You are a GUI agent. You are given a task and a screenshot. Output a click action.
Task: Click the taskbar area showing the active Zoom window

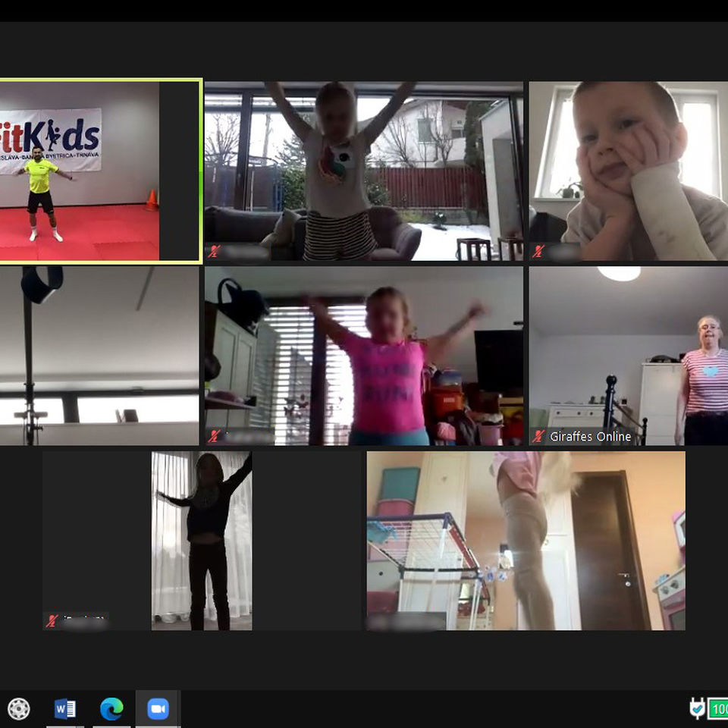pos(157,708)
